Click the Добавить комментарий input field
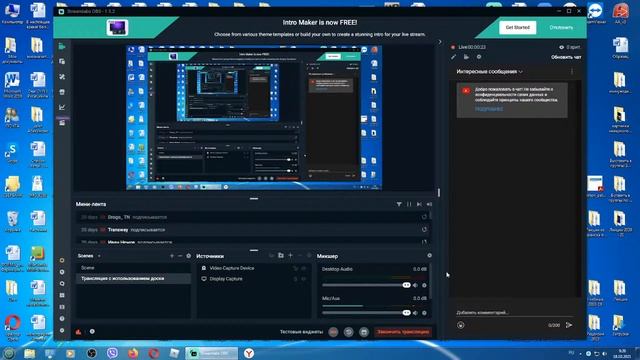The image size is (640, 360). tap(514, 312)
